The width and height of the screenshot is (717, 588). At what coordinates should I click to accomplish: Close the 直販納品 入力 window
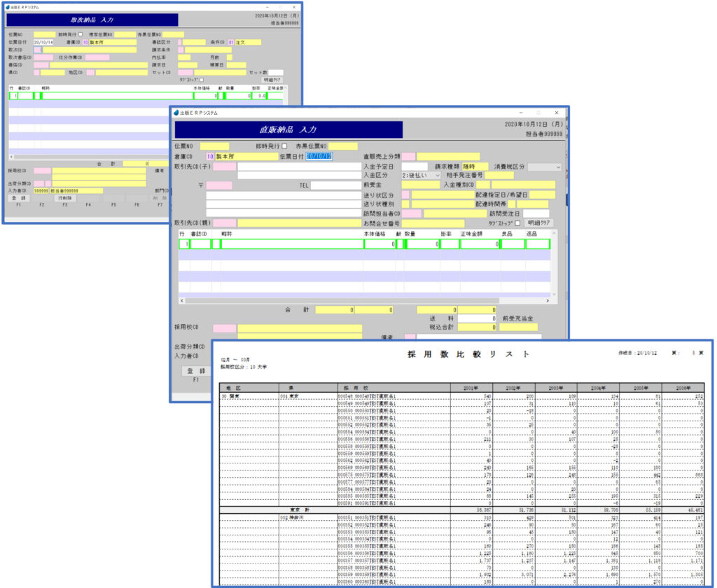[x=557, y=113]
